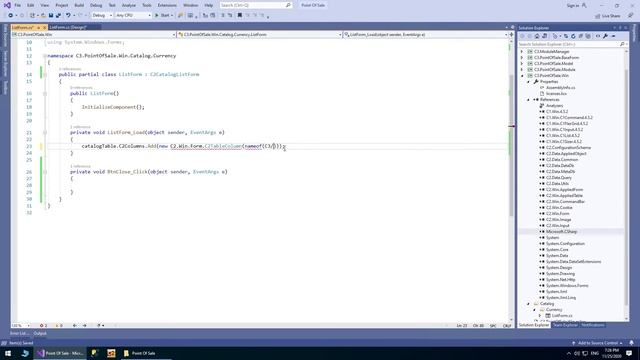Click the Pending Changes Filter icon

[555, 36]
